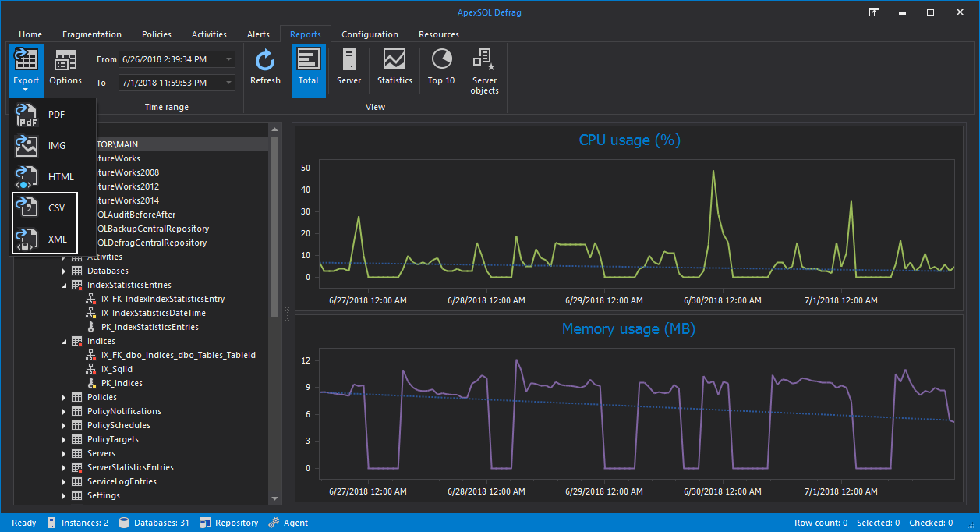
Task: Click the IMG export icon
Action: tap(27, 145)
